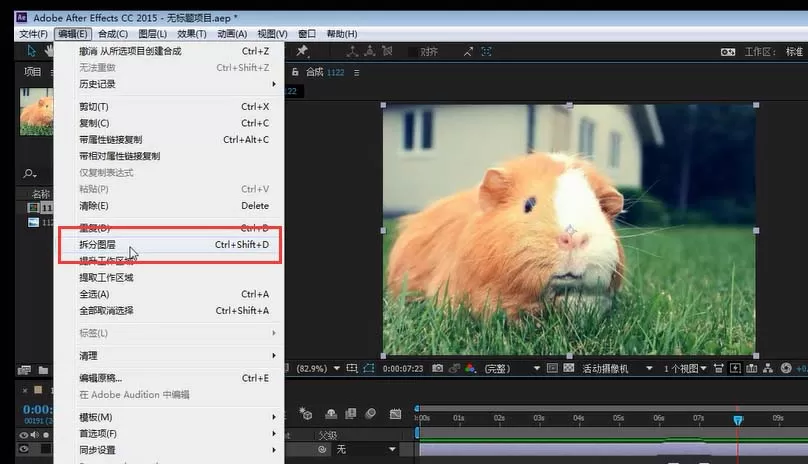The image size is (808, 464).
Task: Open the 合成(C) menu
Action: point(113,34)
